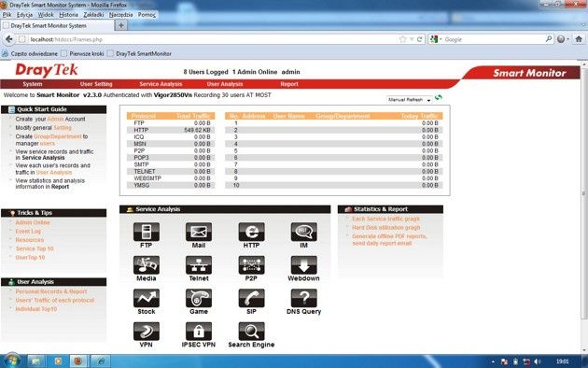Open the search engine selector dropdown
Screen dimensions: 588x368
pos(435,39)
